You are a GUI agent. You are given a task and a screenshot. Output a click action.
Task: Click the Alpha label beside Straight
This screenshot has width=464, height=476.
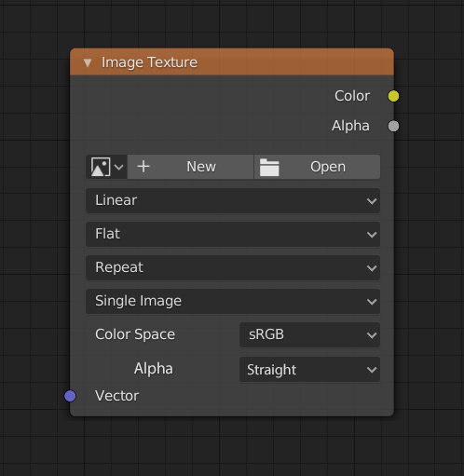pos(154,369)
